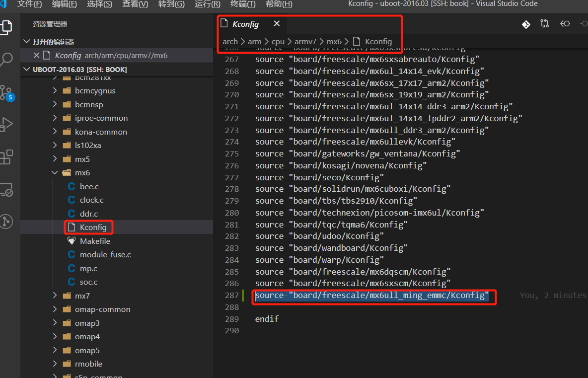This screenshot has width=588, height=378.
Task: Open the 编辑(E) menu
Action: click(64, 4)
